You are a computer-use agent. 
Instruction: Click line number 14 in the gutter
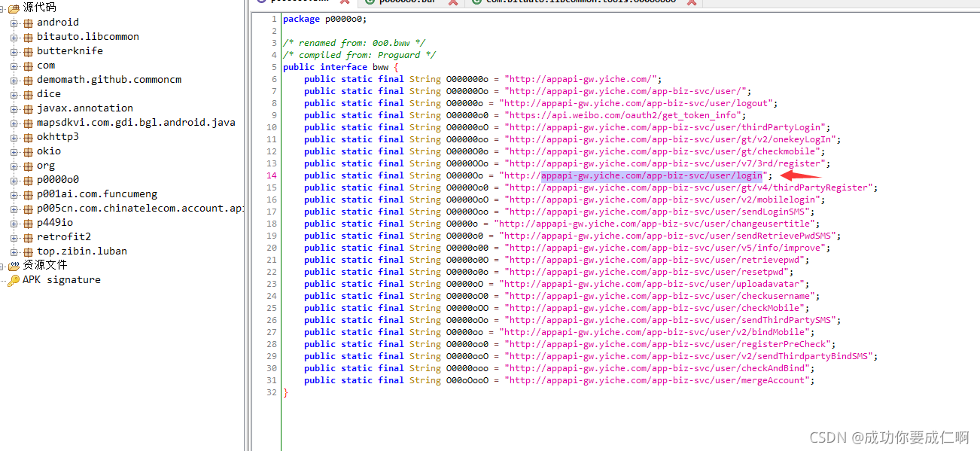(272, 175)
